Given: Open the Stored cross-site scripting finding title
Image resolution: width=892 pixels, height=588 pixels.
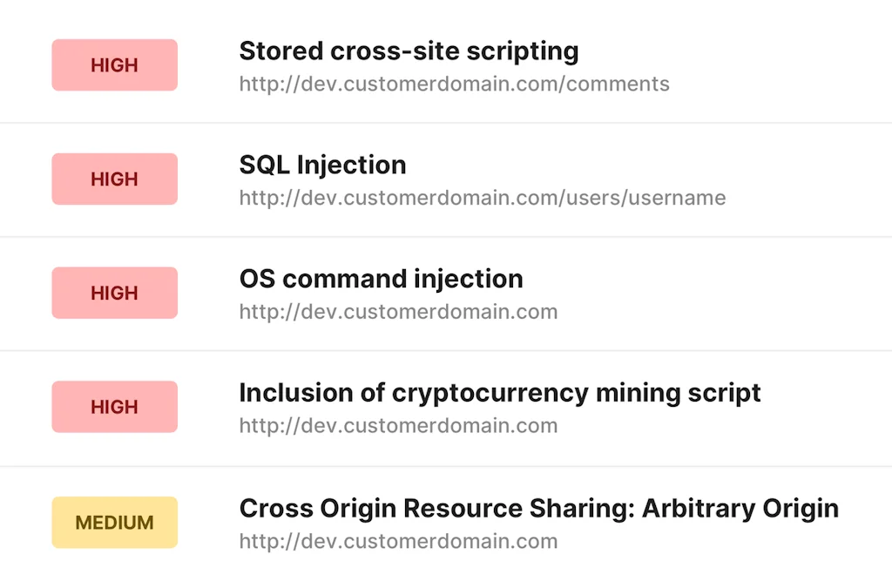Looking at the screenshot, I should point(409,51).
